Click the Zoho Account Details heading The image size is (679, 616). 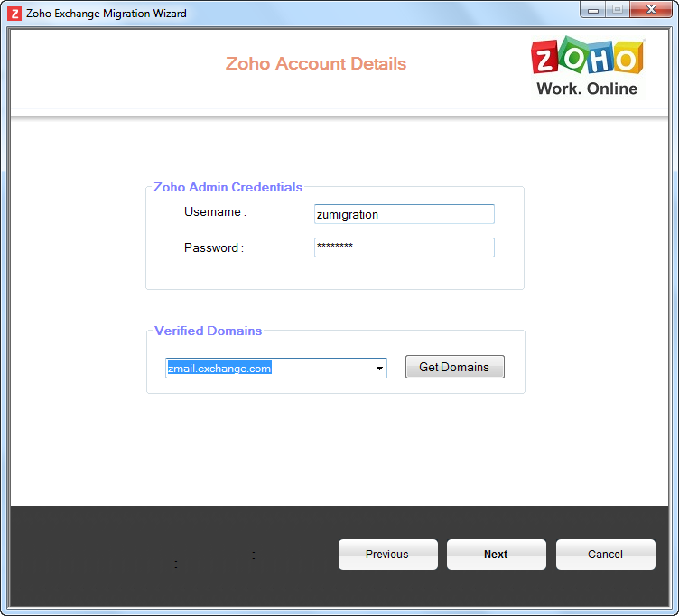click(x=316, y=64)
